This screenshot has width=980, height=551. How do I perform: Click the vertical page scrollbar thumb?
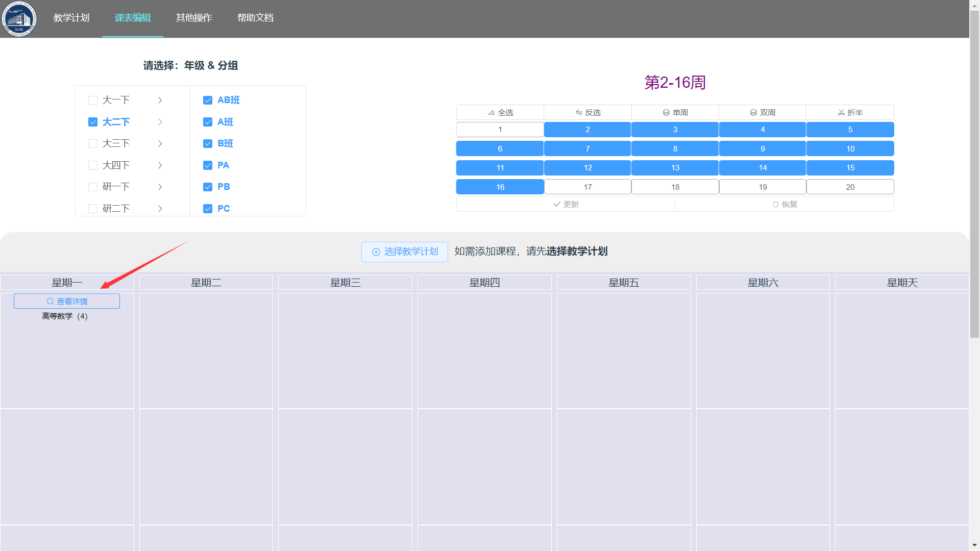[974, 173]
